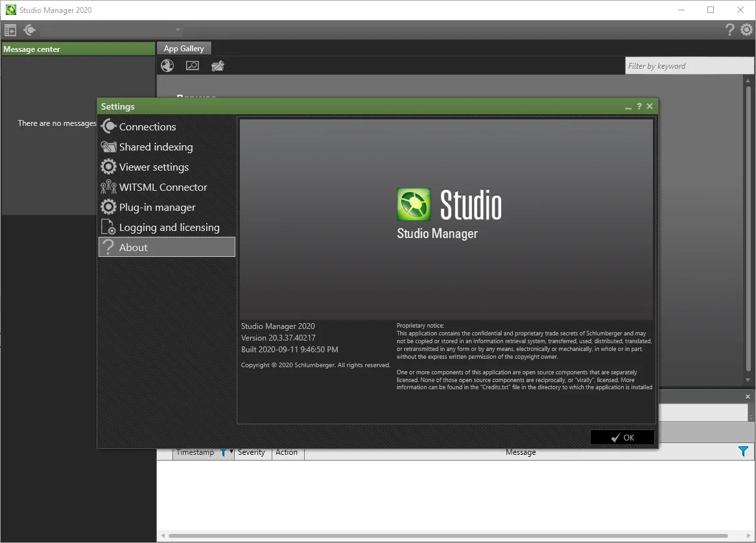756x543 pixels.
Task: Open help for the Settings dialog
Action: (x=639, y=106)
